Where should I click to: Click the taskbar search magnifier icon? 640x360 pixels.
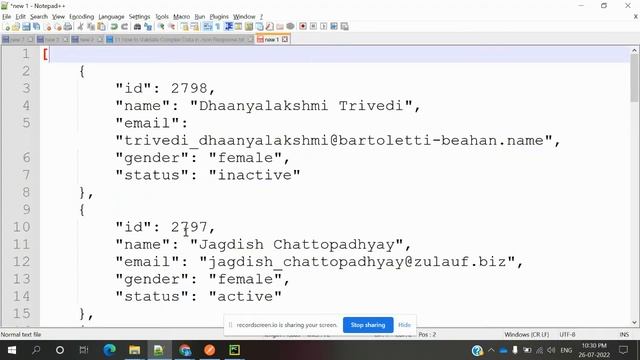[36, 350]
